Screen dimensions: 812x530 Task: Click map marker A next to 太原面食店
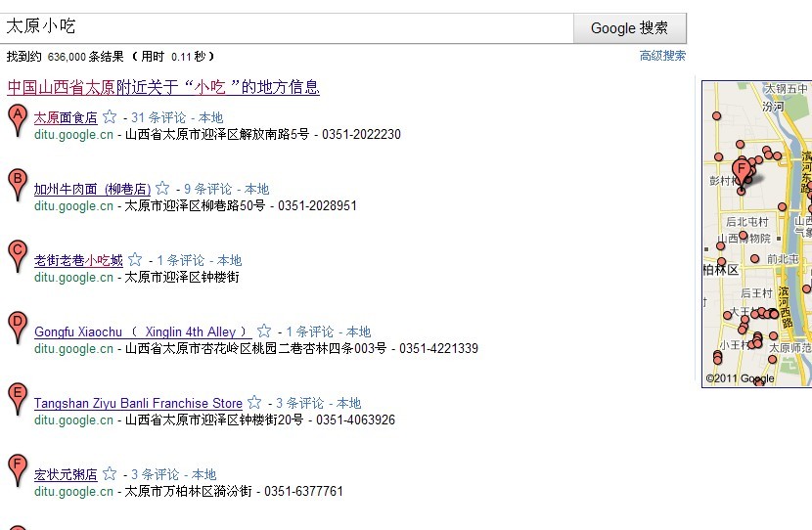(x=18, y=119)
